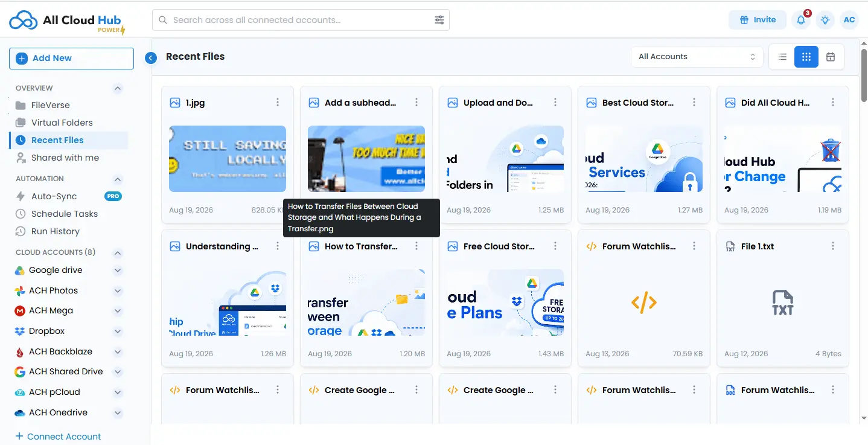Open Best Cloud Stor image thumbnail
This screenshot has height=445, width=868.
(644, 159)
